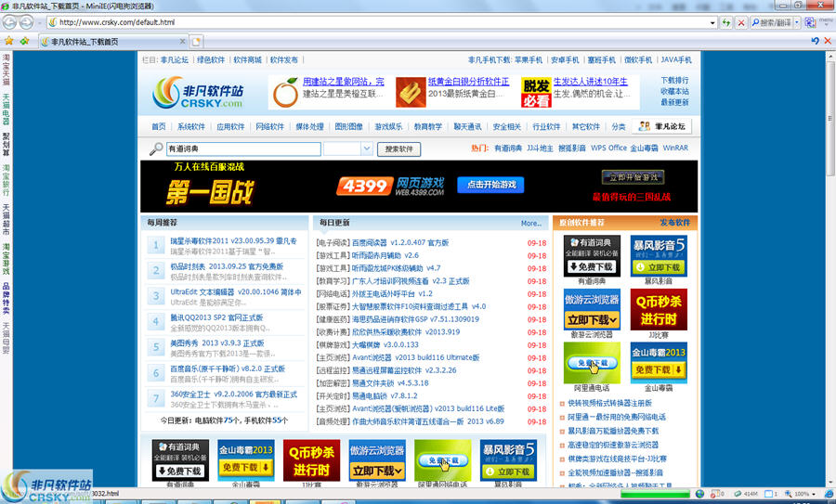
Task: Click the red X stop-loading icon
Action: point(741,22)
